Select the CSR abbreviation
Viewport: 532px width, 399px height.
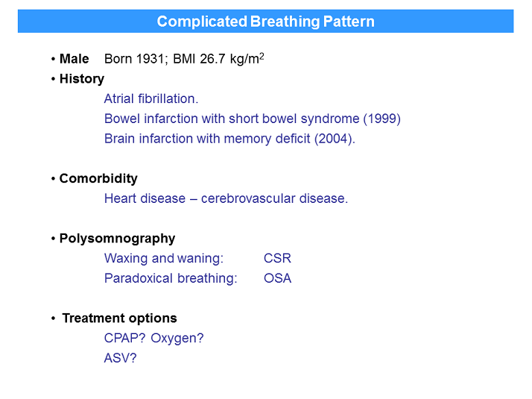click(277, 259)
